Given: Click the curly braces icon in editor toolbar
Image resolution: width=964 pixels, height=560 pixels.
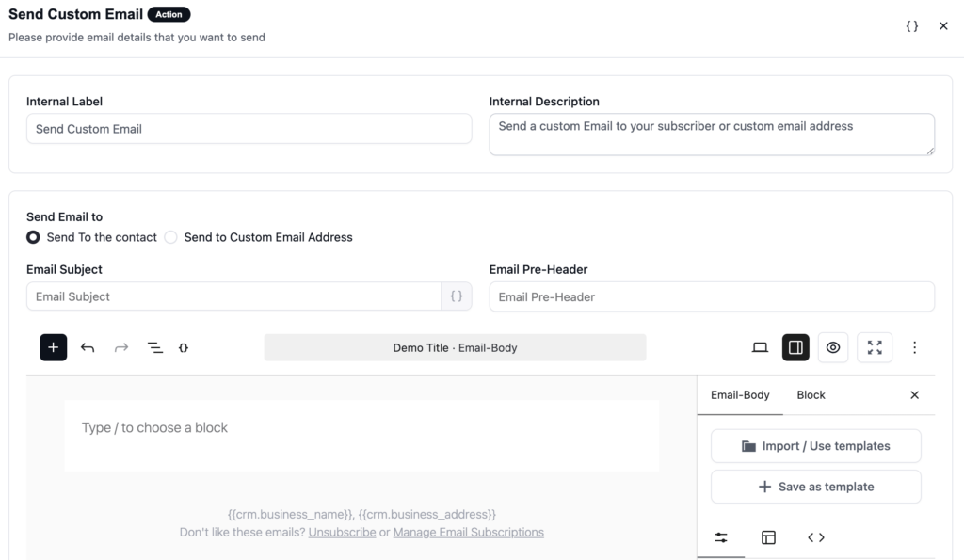Looking at the screenshot, I should [x=184, y=348].
